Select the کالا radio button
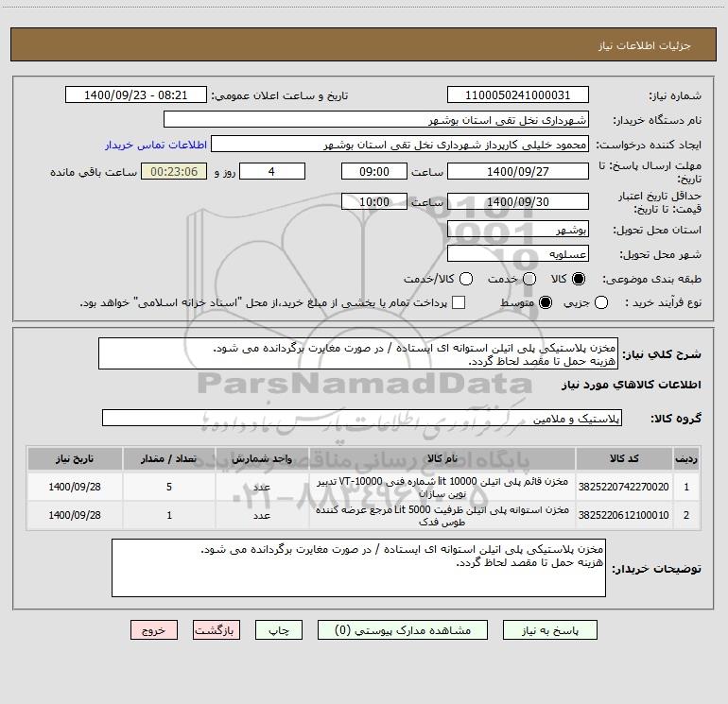Screen dimensions: 728x704 pos(579,279)
